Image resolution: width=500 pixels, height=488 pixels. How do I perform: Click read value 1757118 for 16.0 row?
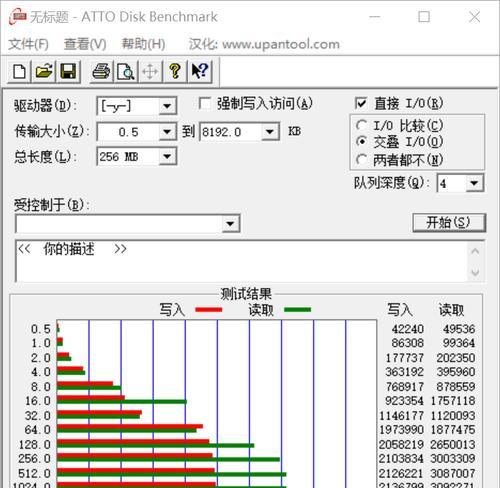pyautogui.click(x=453, y=401)
